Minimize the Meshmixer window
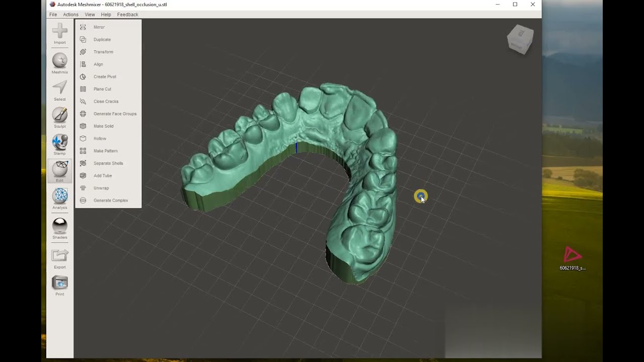This screenshot has height=362, width=644. [x=498, y=5]
